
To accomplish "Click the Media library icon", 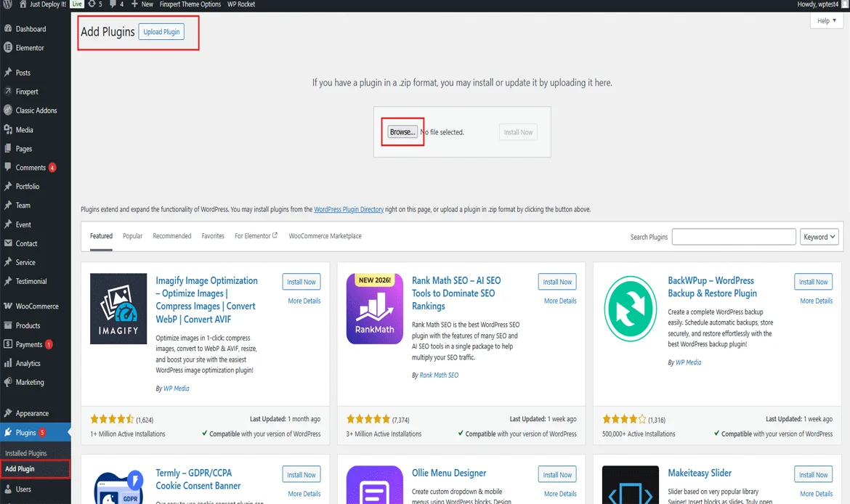I will coord(8,129).
